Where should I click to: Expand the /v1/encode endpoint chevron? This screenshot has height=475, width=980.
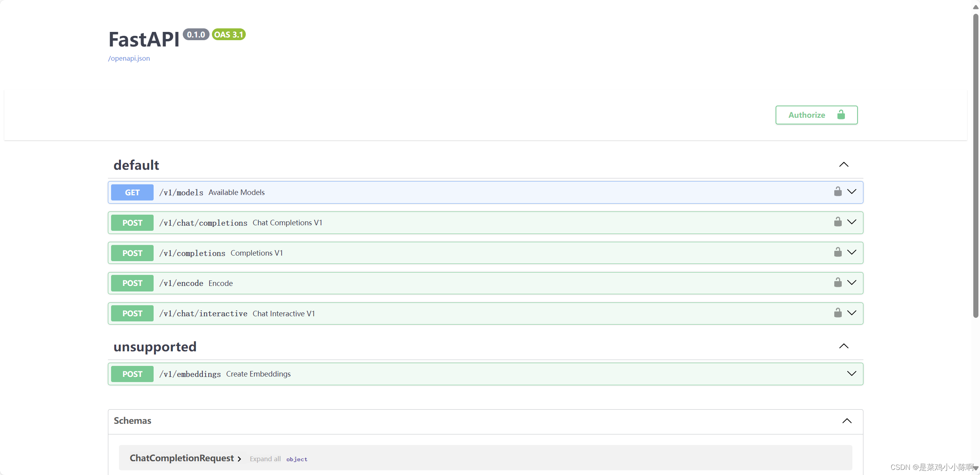coord(852,283)
